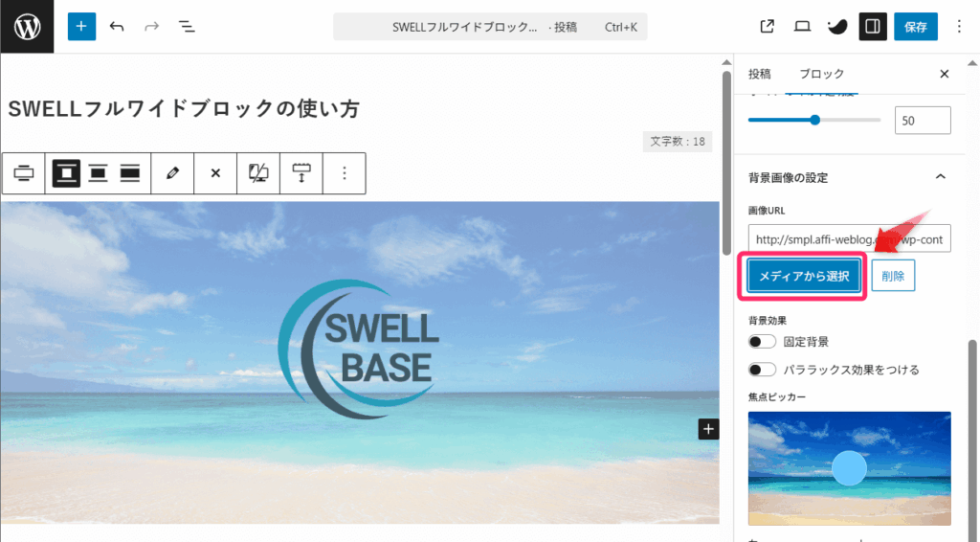Viewport: 980px width, 542px height.
Task: Add a block with the black plus button
Action: click(x=708, y=429)
